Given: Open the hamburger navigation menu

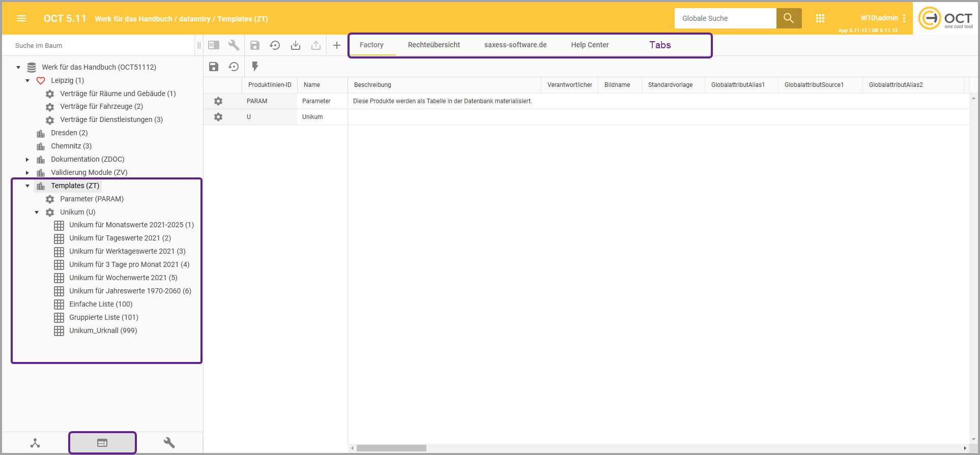Looking at the screenshot, I should [x=21, y=18].
